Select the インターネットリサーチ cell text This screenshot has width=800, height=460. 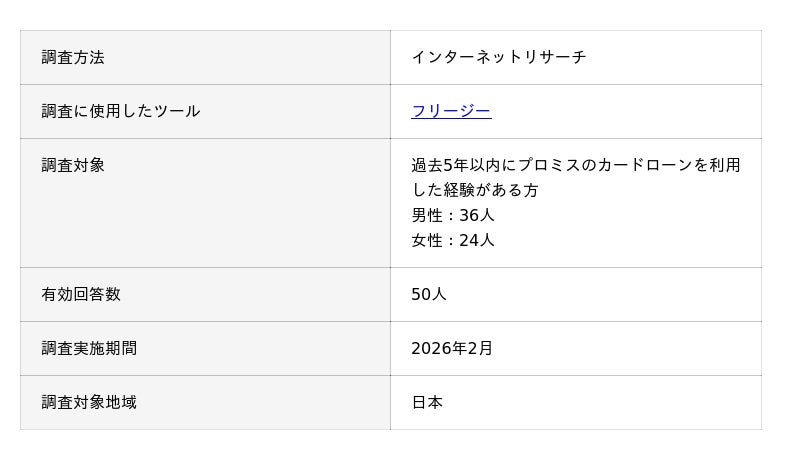[498, 57]
